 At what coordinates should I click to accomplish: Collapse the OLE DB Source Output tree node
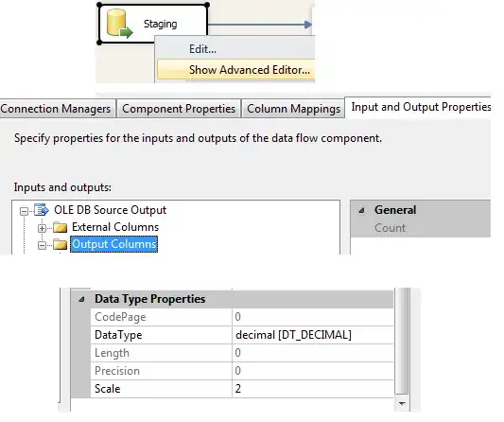(x=24, y=211)
